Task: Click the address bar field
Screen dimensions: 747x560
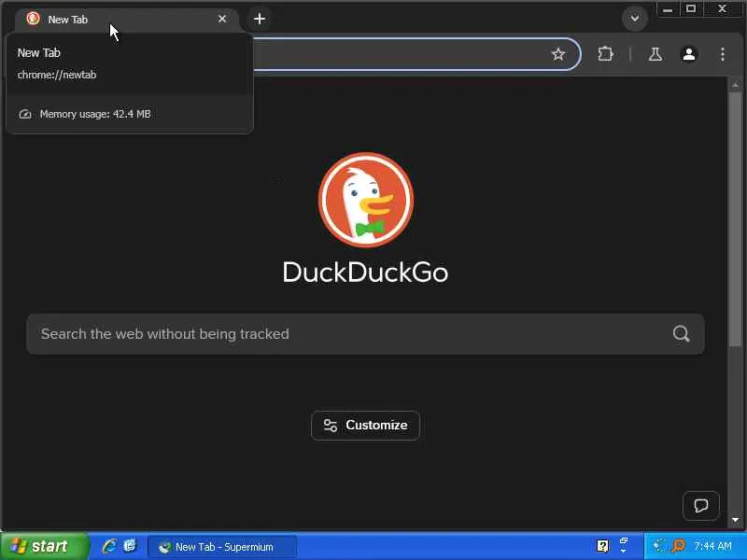Action: [401, 54]
